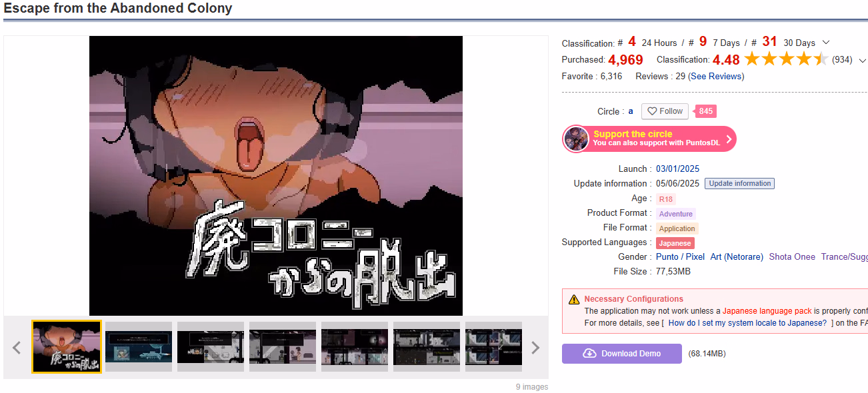Open the circle name link "a"
Image resolution: width=868 pixels, height=393 pixels.
pos(631,111)
